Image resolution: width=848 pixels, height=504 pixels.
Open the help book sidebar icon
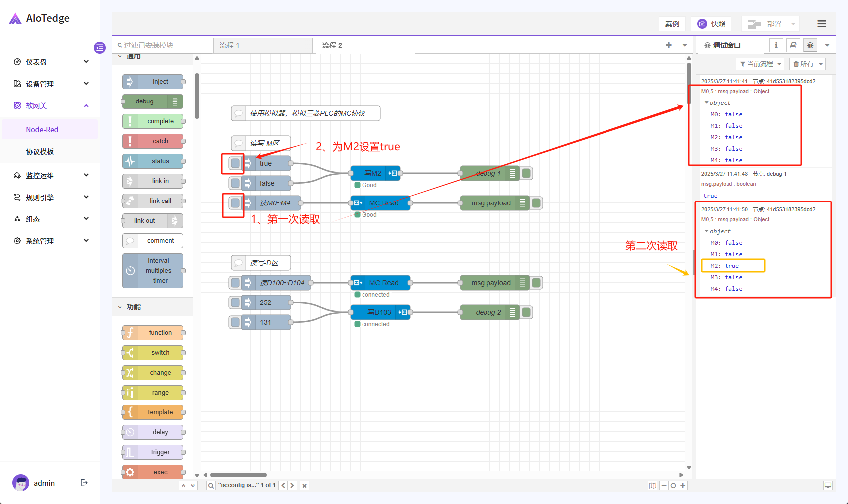coord(793,45)
